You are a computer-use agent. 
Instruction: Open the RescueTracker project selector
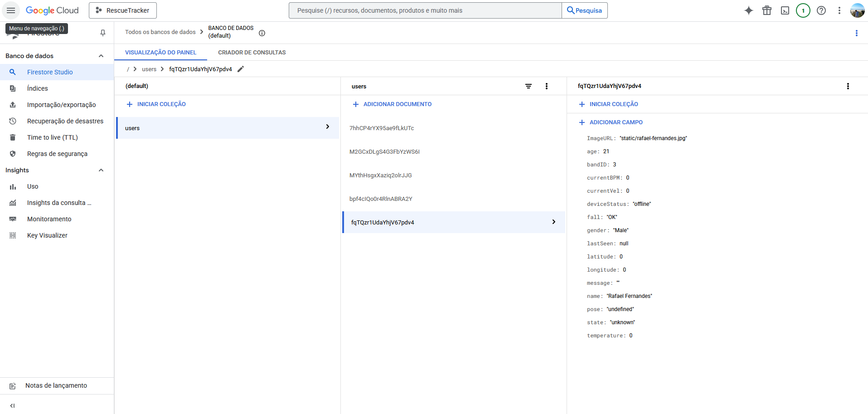point(123,10)
